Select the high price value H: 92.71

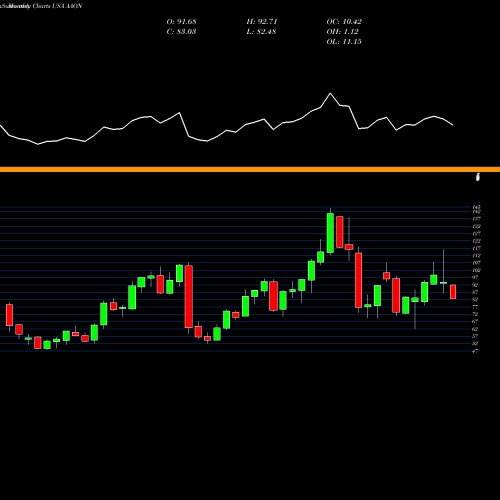pos(262,22)
